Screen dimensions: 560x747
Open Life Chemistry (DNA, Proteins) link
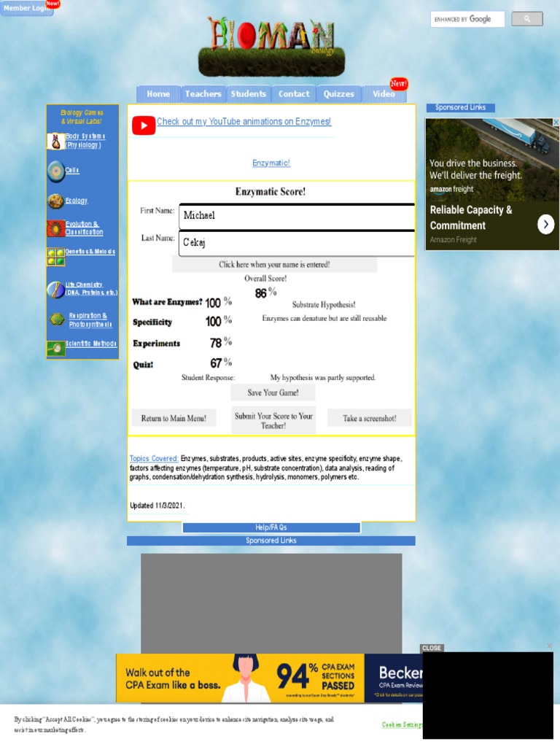point(91,289)
